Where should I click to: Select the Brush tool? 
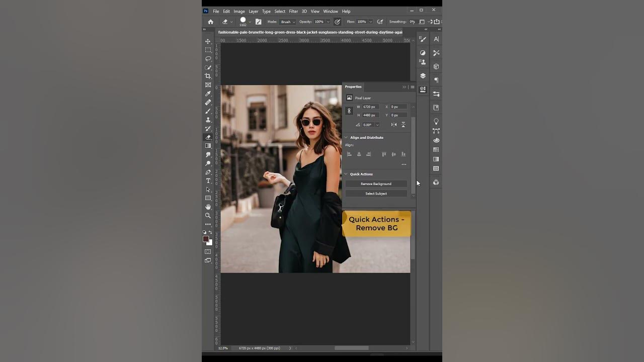tap(208, 111)
